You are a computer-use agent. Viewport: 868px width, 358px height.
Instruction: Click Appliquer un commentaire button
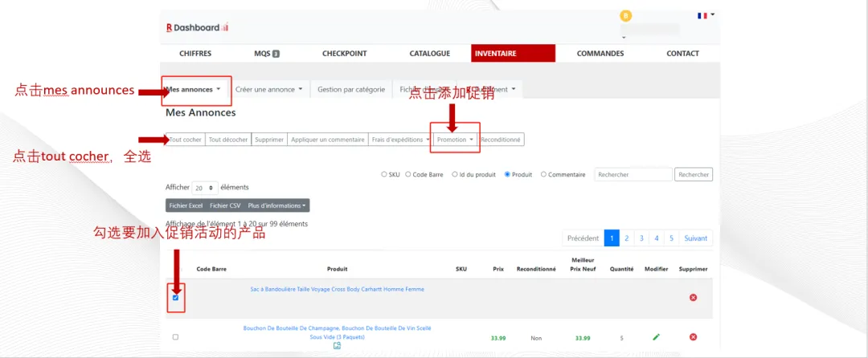[x=328, y=140]
